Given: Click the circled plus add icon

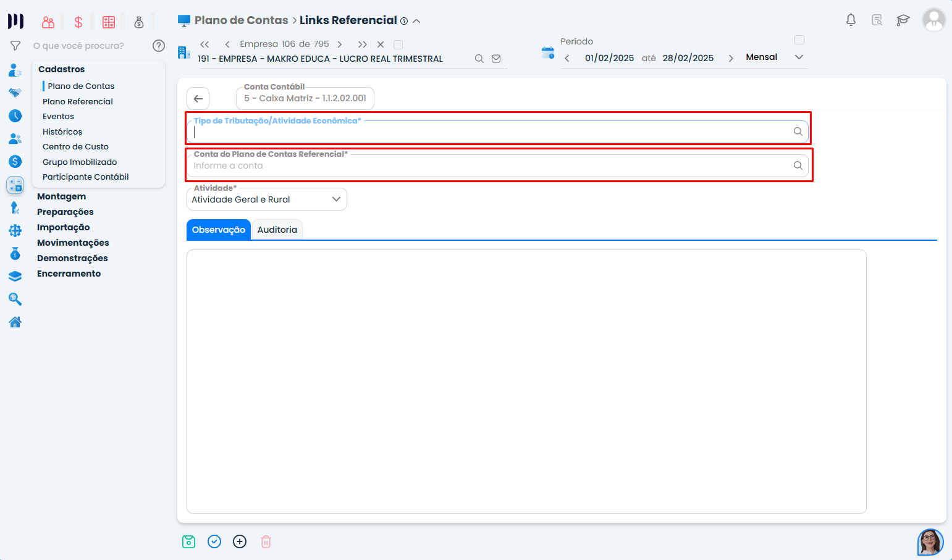Looking at the screenshot, I should click(240, 541).
